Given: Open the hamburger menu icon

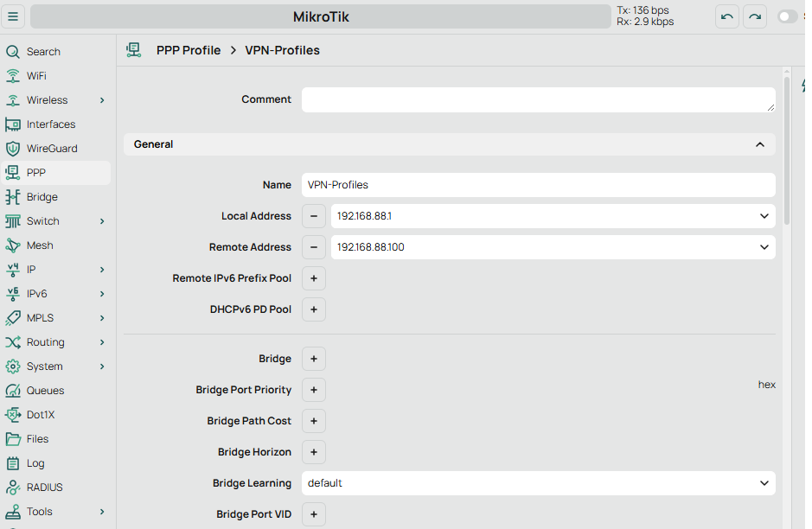Looking at the screenshot, I should (x=13, y=16).
